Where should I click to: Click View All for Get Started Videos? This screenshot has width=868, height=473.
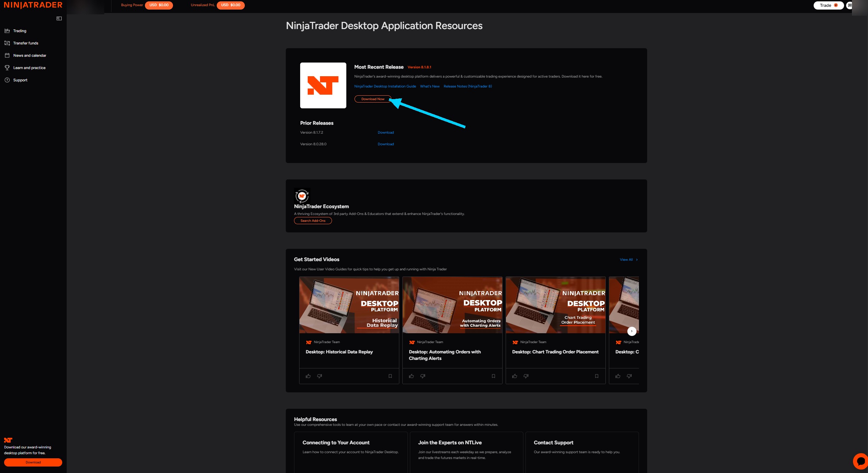(629, 260)
